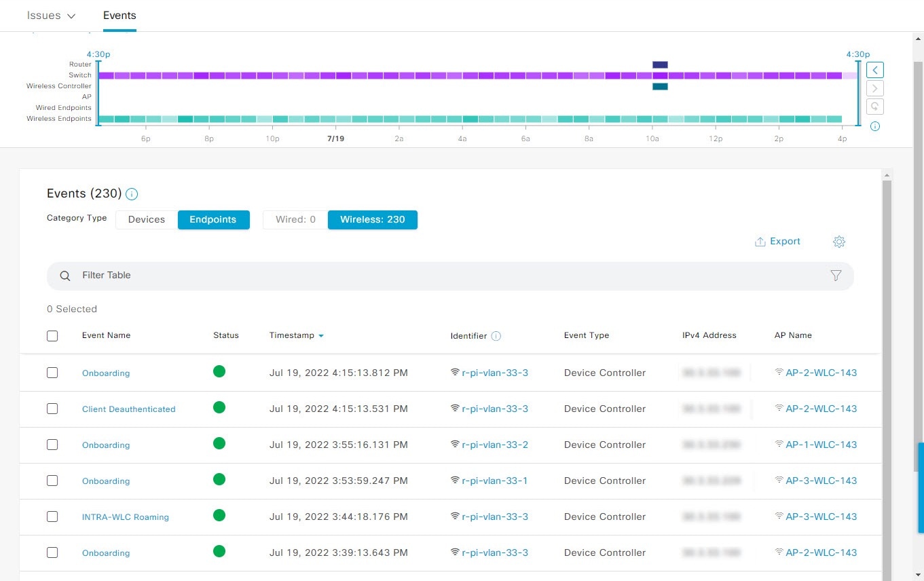Click the Event Type column header
The height and width of the screenshot is (581, 924).
click(x=587, y=335)
